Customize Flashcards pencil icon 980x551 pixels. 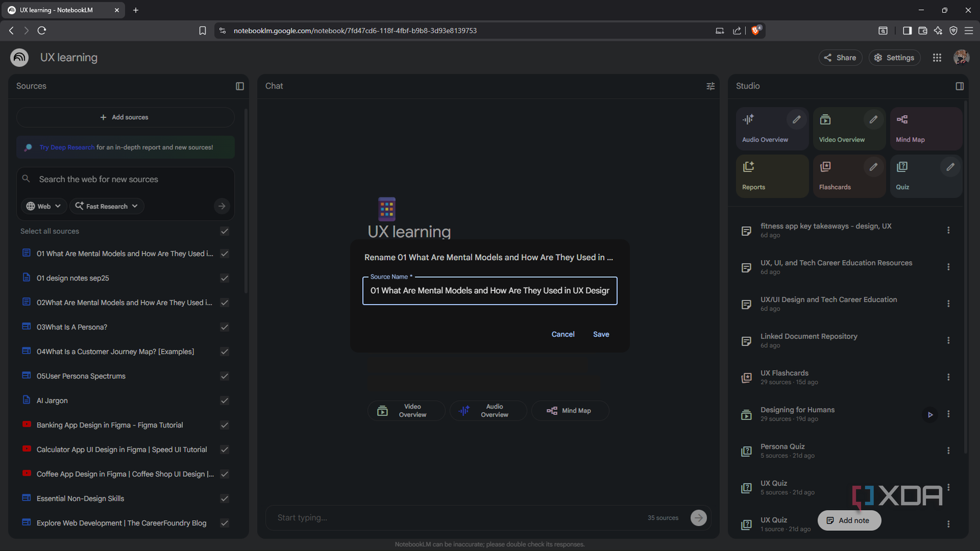click(x=873, y=167)
